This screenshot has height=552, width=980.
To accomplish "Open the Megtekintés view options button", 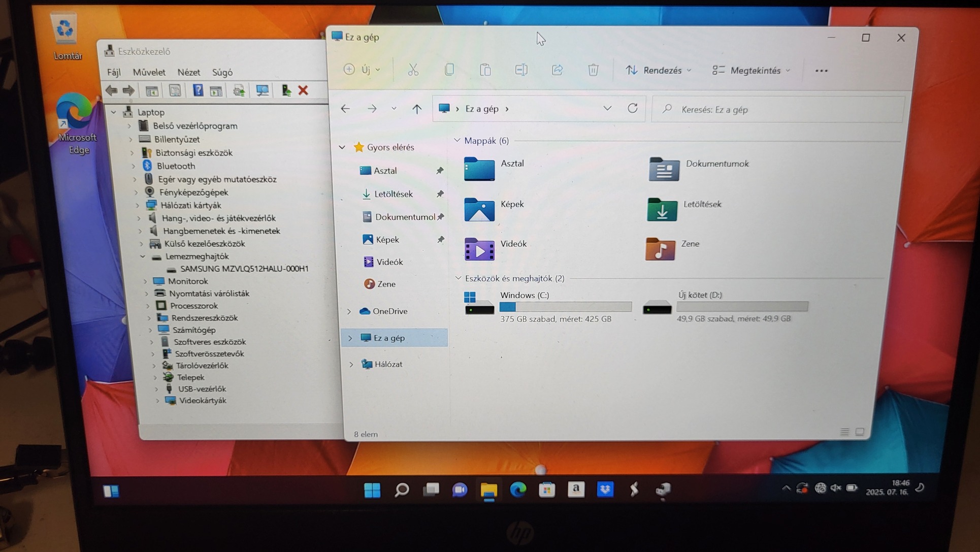I will click(x=752, y=71).
